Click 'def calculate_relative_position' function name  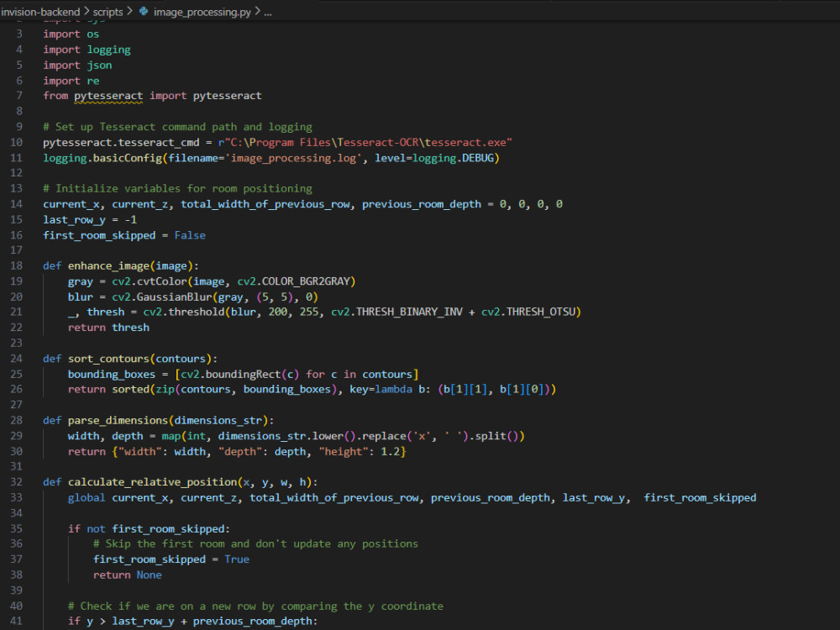click(152, 481)
